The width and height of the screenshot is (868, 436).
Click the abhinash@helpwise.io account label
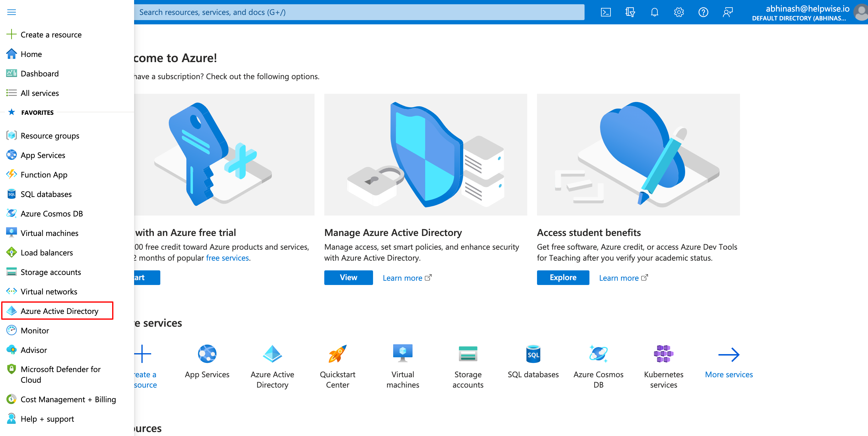coord(807,9)
